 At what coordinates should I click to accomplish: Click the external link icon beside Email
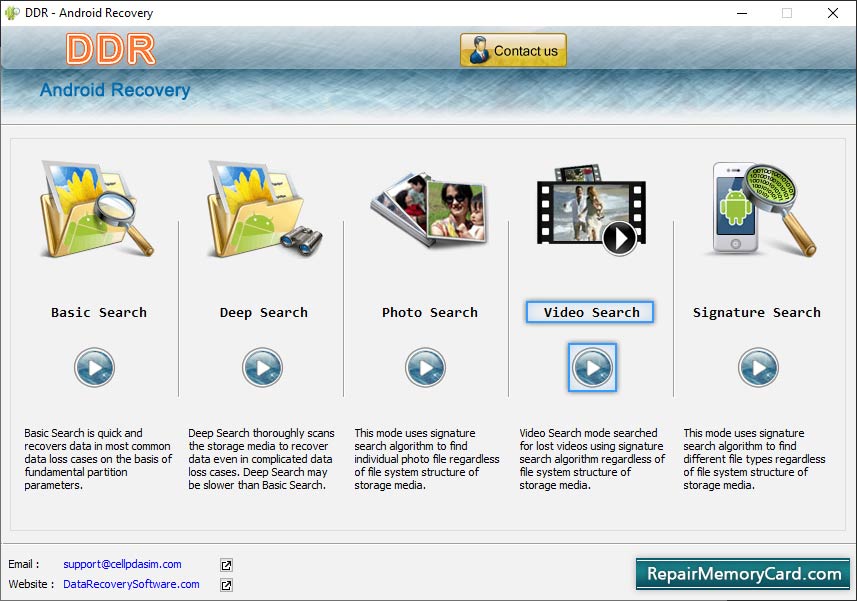click(x=226, y=565)
